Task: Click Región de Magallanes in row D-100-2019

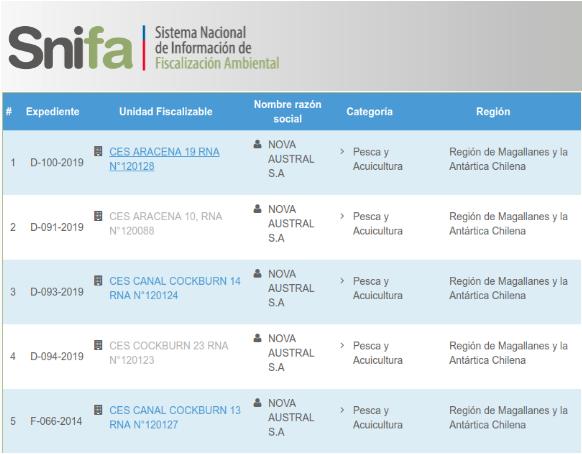Action: pos(508,159)
